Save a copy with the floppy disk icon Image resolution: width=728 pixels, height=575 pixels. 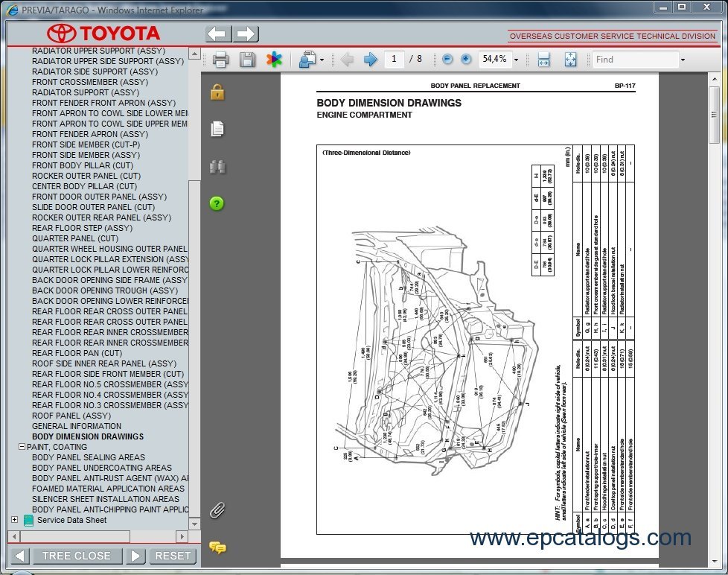pos(247,60)
